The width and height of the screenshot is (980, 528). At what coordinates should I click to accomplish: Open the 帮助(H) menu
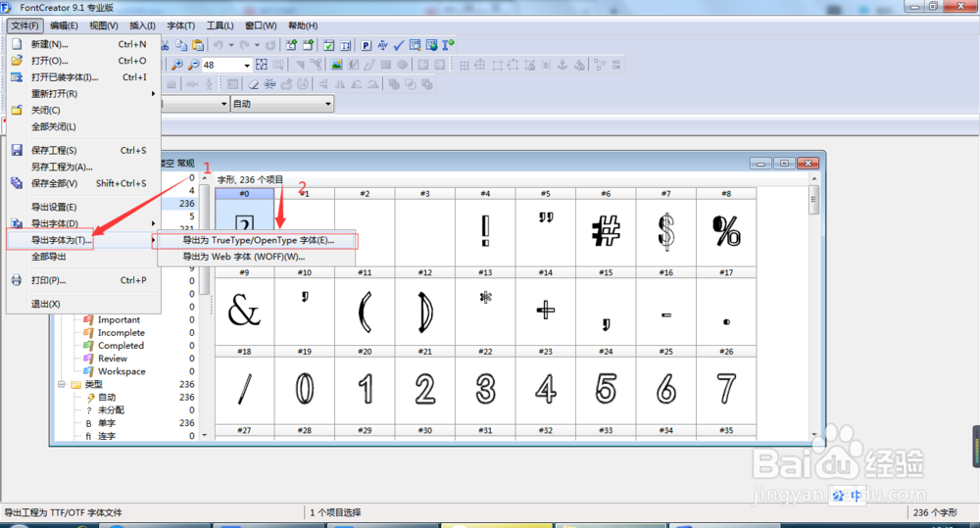[303, 25]
